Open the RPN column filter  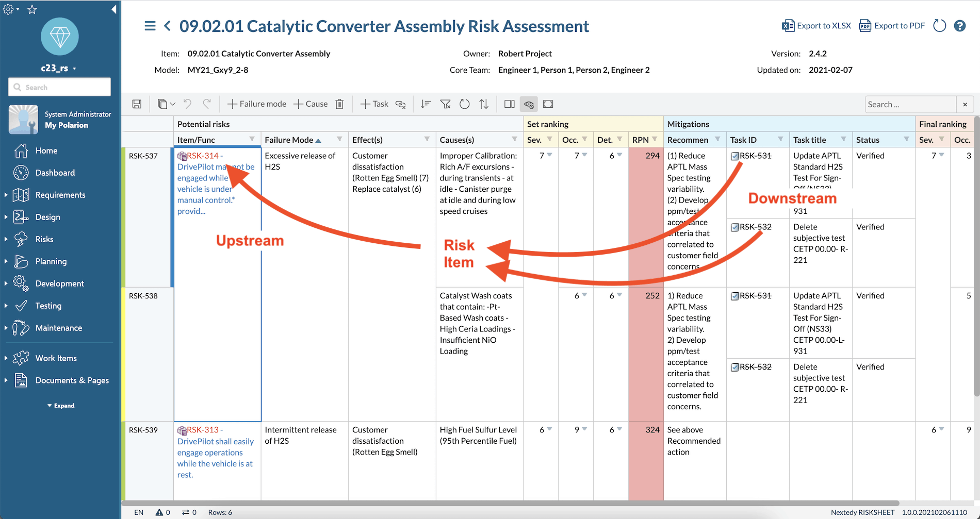pyautogui.click(x=655, y=139)
